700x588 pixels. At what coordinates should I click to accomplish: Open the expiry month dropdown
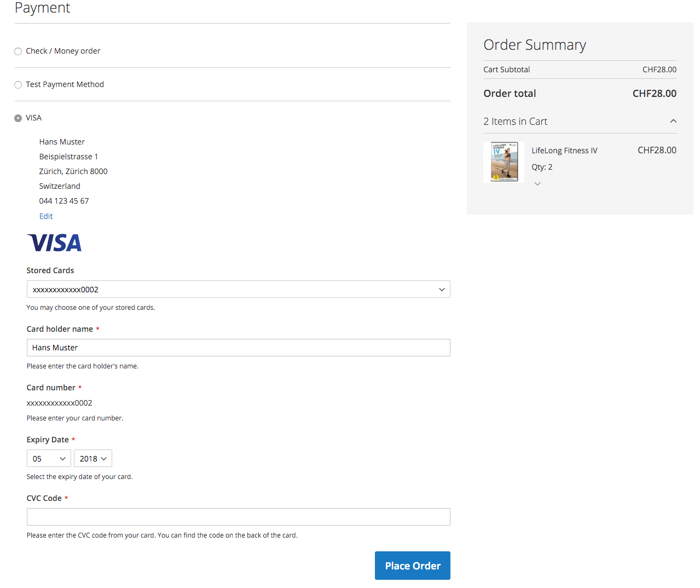tap(49, 459)
